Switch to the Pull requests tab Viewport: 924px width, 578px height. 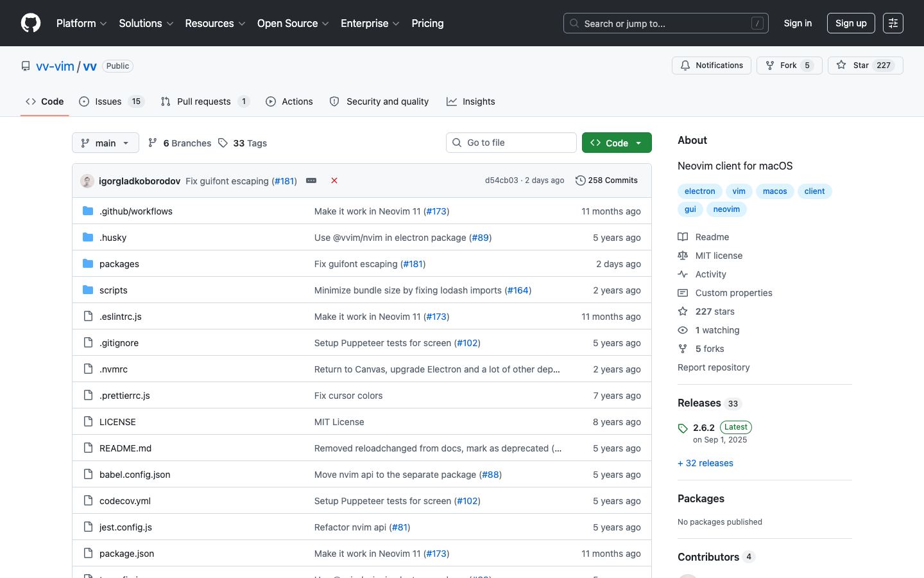pyautogui.click(x=205, y=101)
